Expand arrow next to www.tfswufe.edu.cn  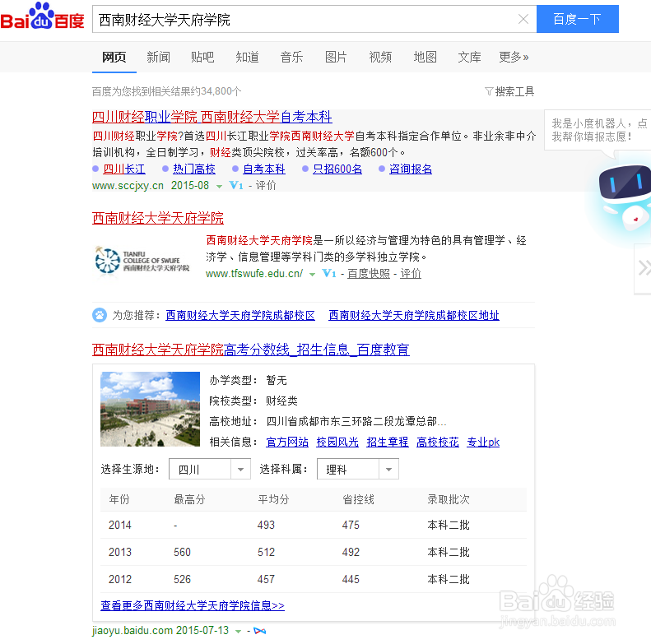click(x=312, y=274)
